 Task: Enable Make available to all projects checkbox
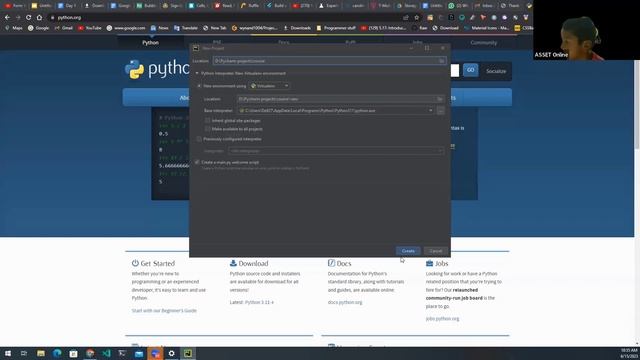click(207, 129)
